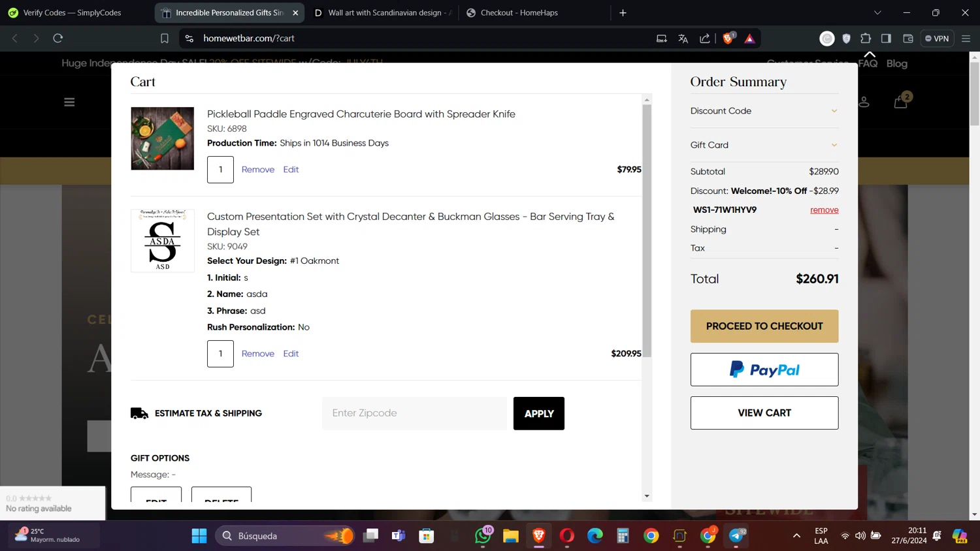
Task: Open Pickleball Paddle Engraved Charcuterie Board title
Action: [361, 114]
